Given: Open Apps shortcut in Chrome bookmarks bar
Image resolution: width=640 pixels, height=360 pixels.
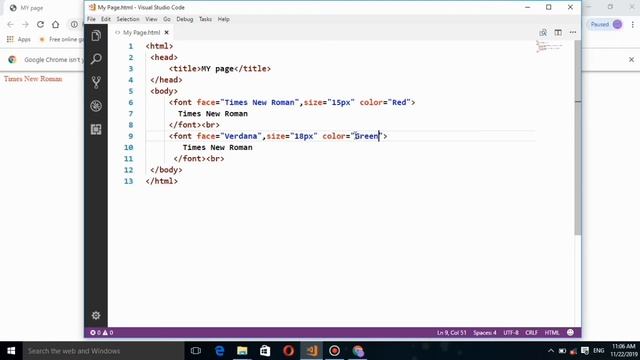Looking at the screenshot, I should click(x=19, y=39).
